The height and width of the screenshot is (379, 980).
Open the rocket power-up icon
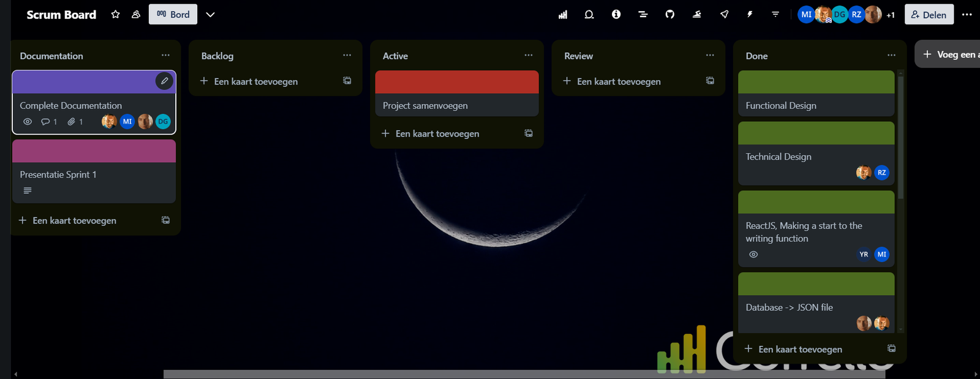tap(724, 14)
